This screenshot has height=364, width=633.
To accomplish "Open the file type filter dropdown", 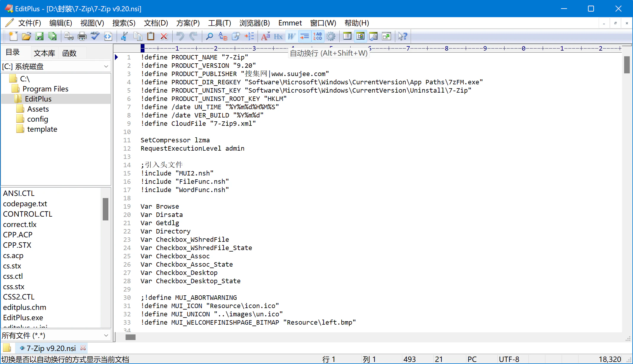I will click(x=106, y=335).
